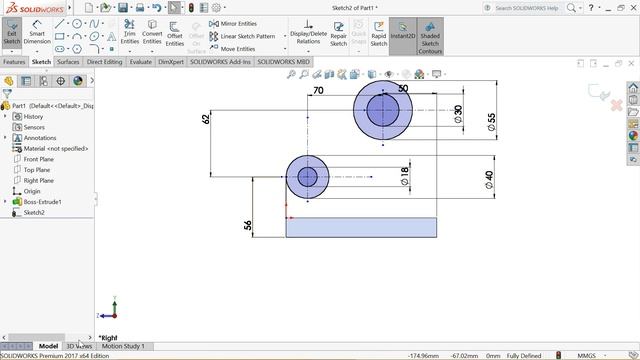Screen dimensions: 640x360
Task: Toggle Shaded Sketch Contours off
Action: coord(430,37)
